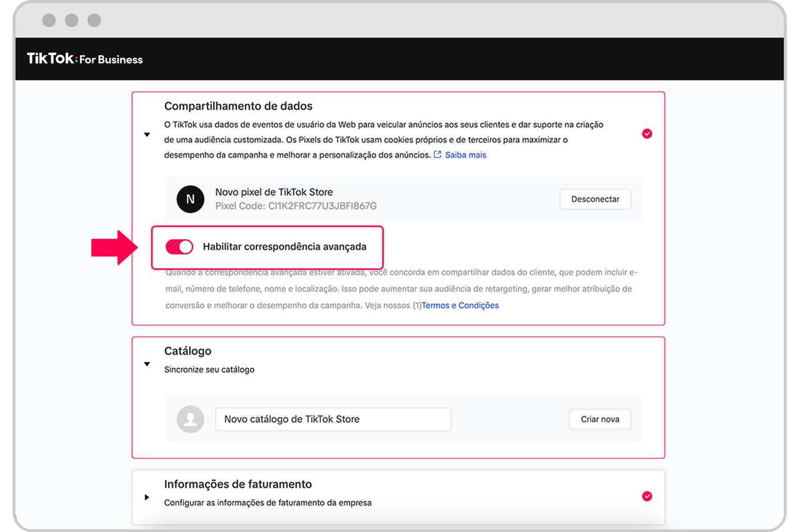Click the red window close dot
Viewport: 799px width, 532px height.
(x=49, y=21)
